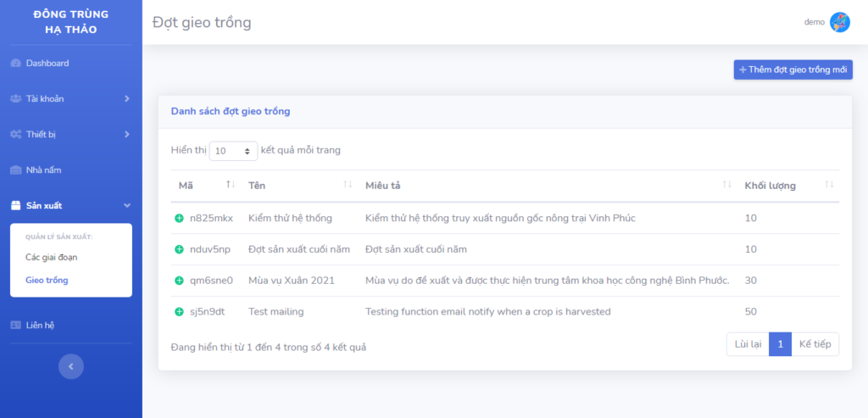The height and width of the screenshot is (418, 868).
Task: Click the Nhà nấm warehouse icon
Action: (x=15, y=170)
